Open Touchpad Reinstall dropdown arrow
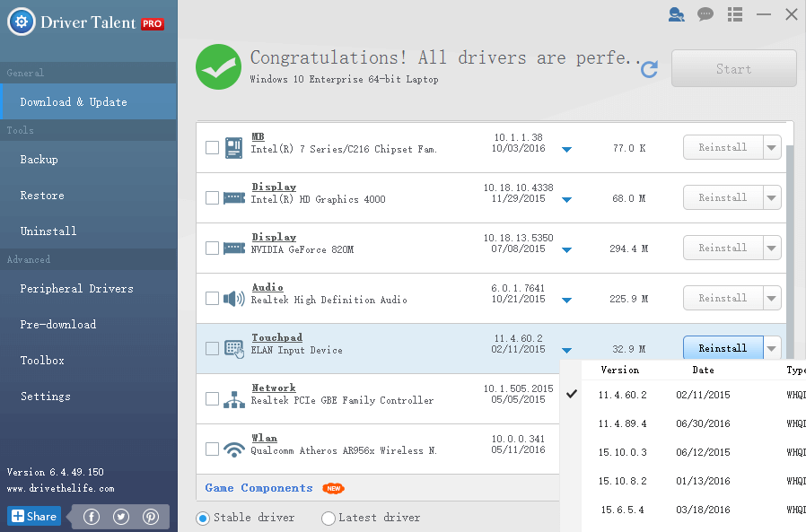Image resolution: width=806 pixels, height=532 pixels. (x=772, y=348)
